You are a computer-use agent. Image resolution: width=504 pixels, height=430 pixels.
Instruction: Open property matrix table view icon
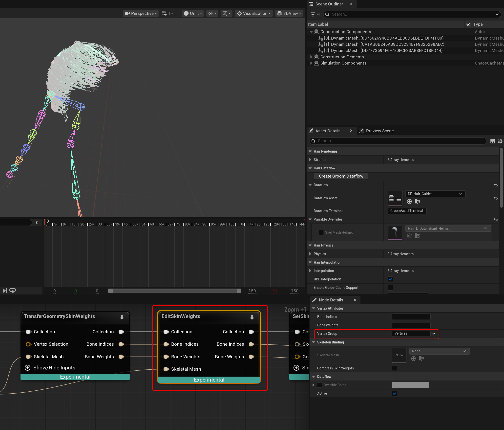(492, 141)
